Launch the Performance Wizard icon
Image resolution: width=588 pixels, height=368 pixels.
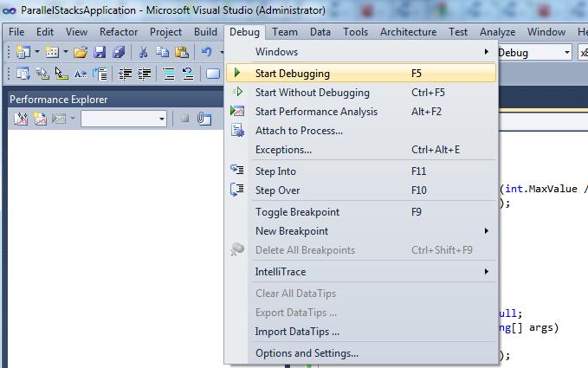pyautogui.click(x=21, y=119)
